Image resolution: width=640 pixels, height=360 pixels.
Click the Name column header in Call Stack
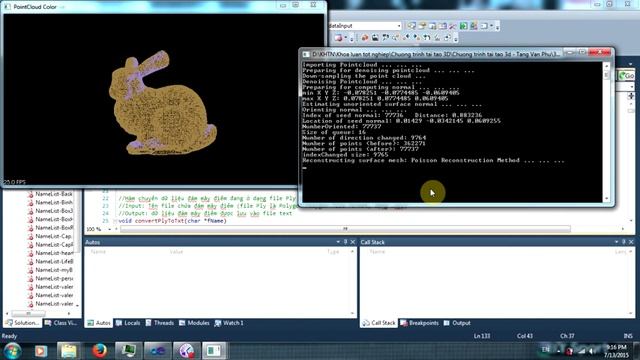377,252
